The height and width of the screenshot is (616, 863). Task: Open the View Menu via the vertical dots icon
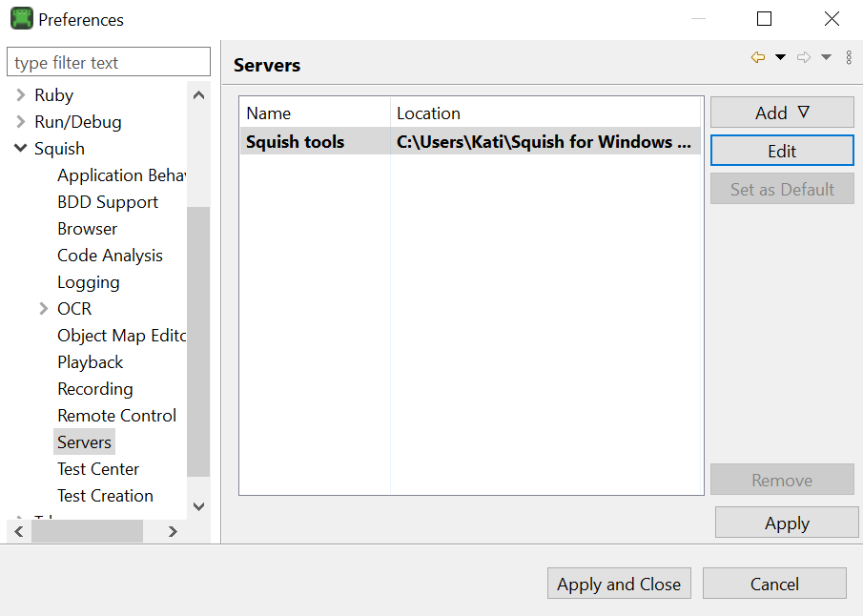848,57
